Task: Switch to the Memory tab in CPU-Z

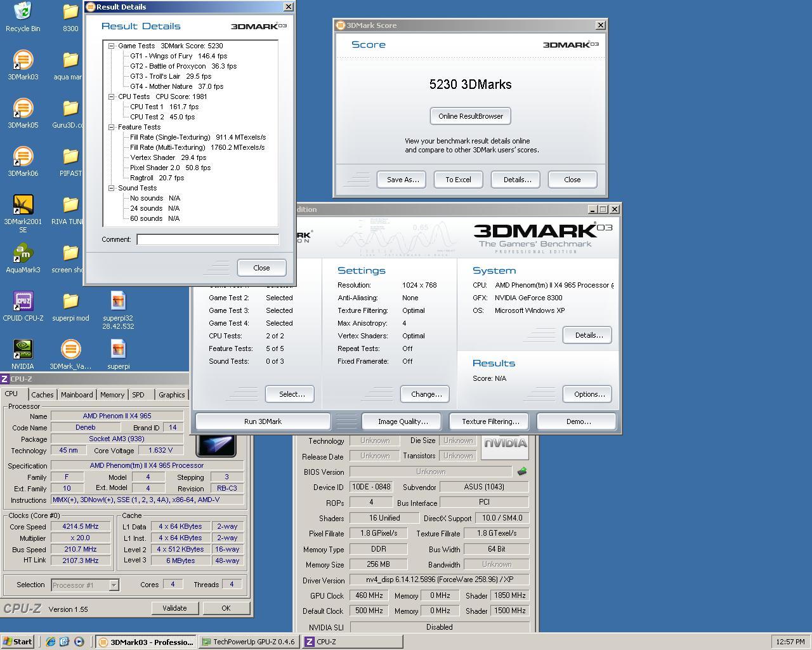Action: [112, 395]
